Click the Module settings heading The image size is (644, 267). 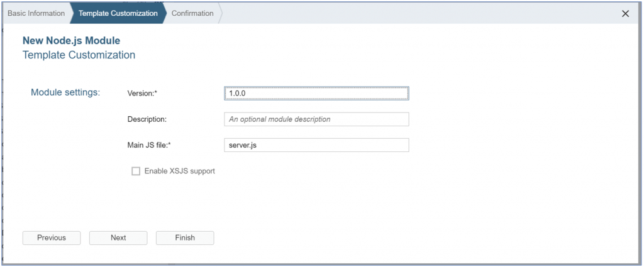[x=65, y=92]
